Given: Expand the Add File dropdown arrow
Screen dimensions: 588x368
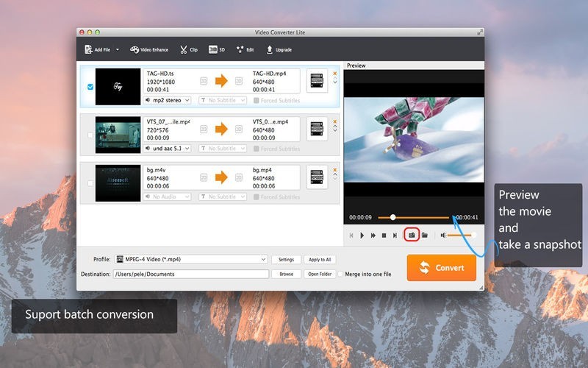Looking at the screenshot, I should click(118, 50).
